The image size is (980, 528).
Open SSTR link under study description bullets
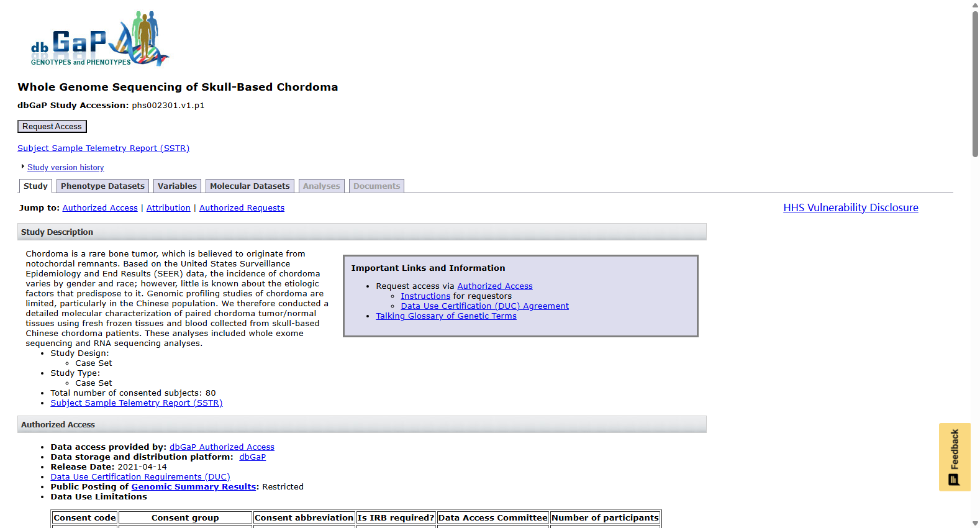[136, 403]
